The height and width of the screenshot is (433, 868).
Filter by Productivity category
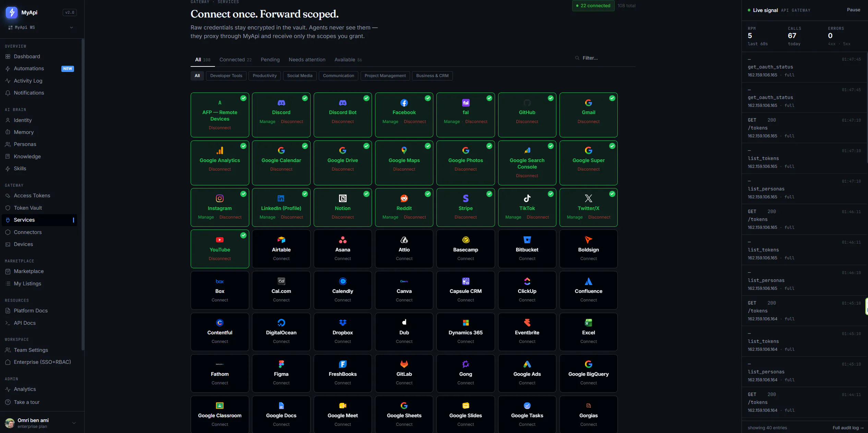coord(265,76)
